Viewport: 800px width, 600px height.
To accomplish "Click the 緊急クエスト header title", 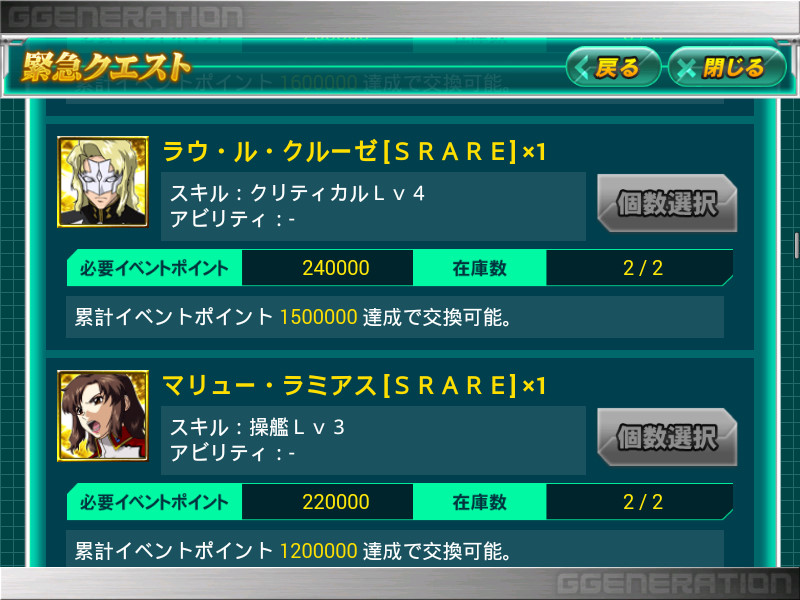I will tap(106, 67).
